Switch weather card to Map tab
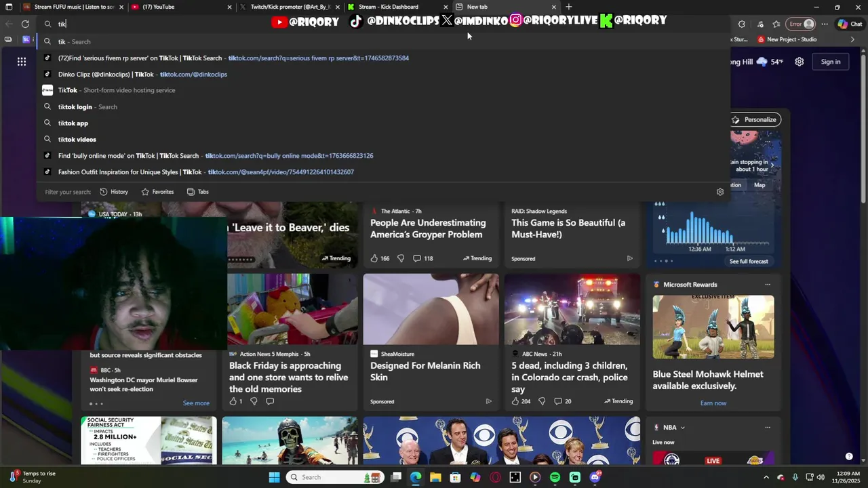The height and width of the screenshot is (488, 868). click(x=759, y=185)
